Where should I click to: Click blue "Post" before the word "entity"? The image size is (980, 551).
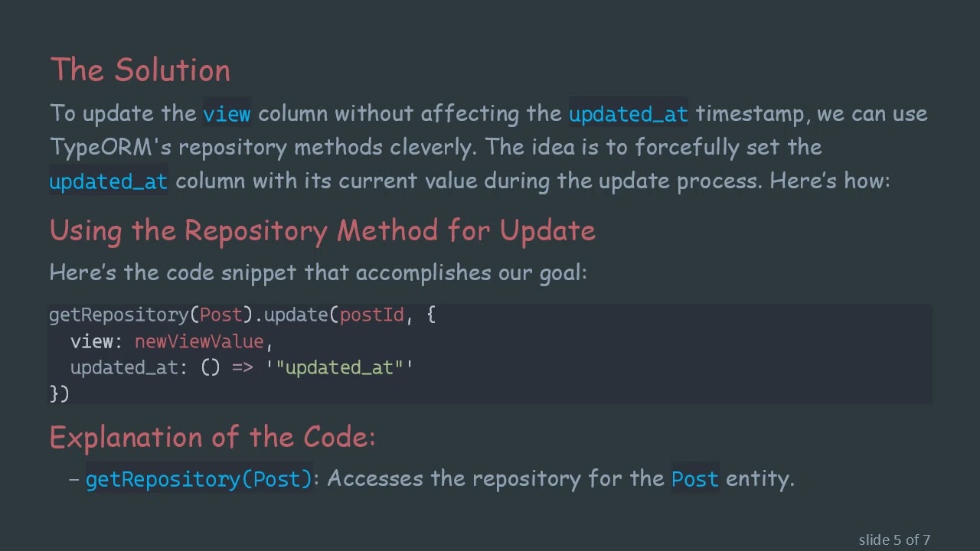coord(694,479)
